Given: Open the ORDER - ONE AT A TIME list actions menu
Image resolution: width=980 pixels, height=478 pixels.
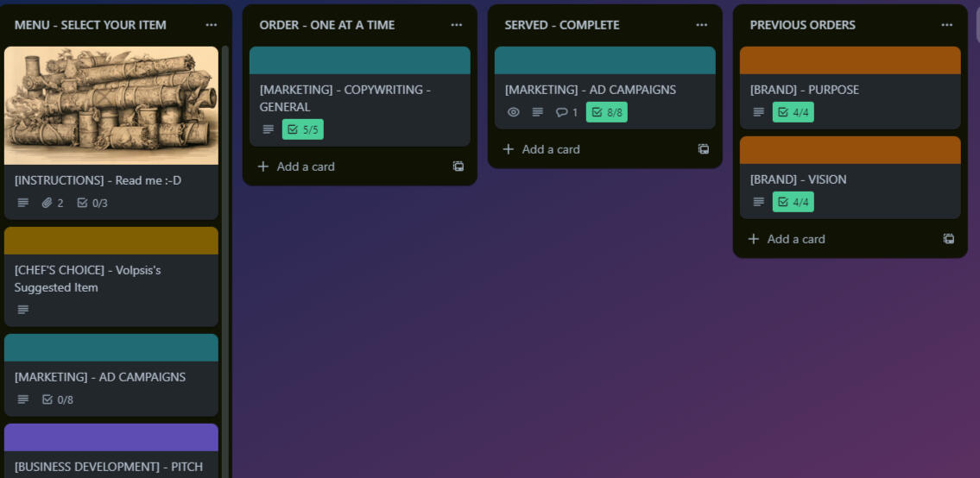Looking at the screenshot, I should click(457, 25).
